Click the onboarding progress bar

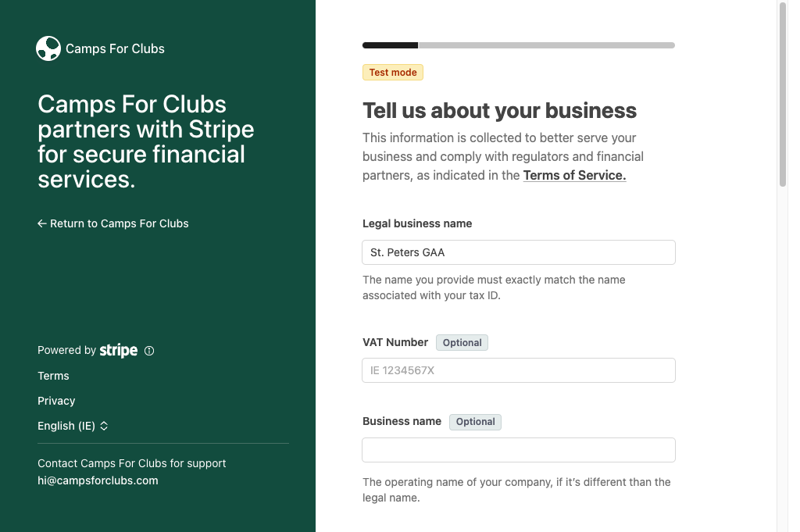(x=519, y=45)
